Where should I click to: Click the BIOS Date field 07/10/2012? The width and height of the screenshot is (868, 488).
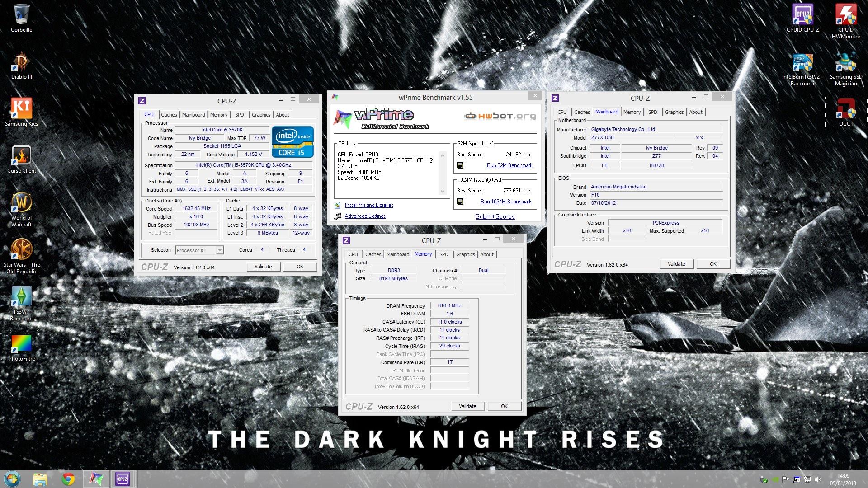[x=656, y=203]
